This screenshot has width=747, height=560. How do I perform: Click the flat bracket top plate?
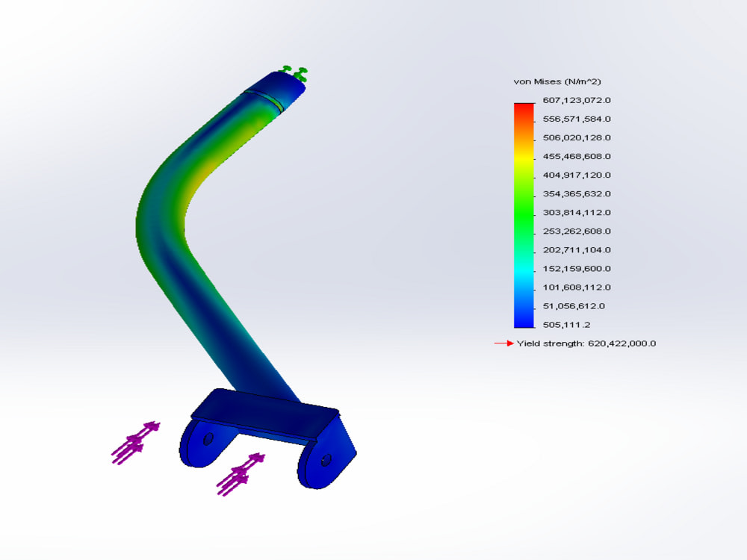point(265,413)
